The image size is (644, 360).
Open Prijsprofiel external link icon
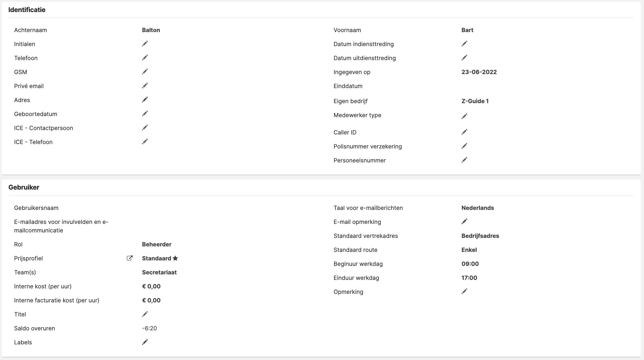point(129,258)
